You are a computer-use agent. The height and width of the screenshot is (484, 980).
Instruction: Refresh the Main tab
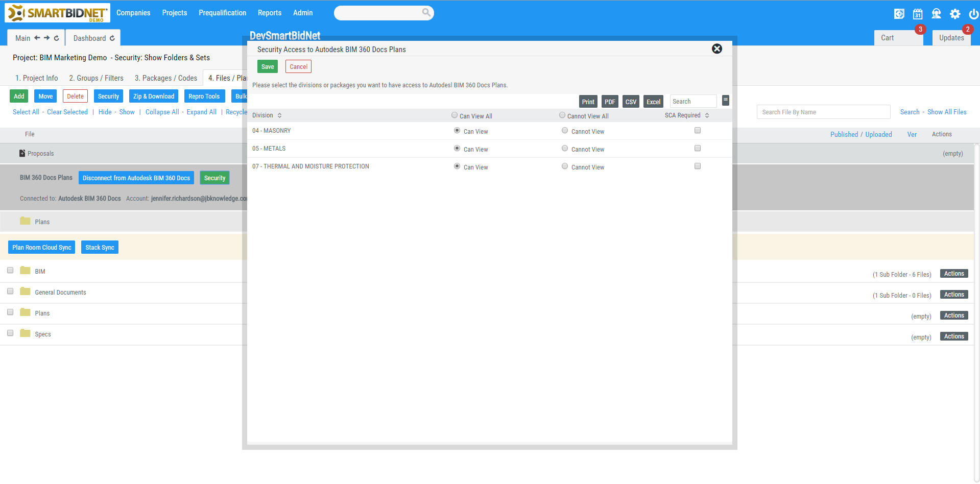(57, 38)
